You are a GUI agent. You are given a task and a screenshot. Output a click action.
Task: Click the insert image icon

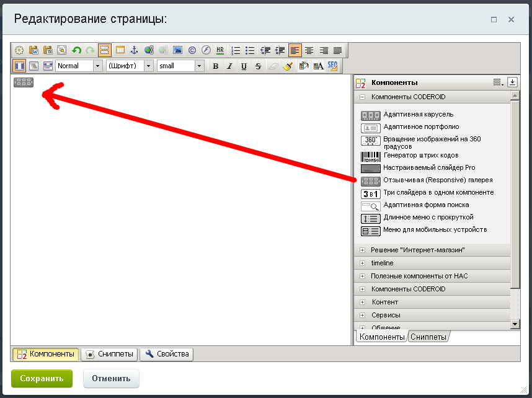177,50
